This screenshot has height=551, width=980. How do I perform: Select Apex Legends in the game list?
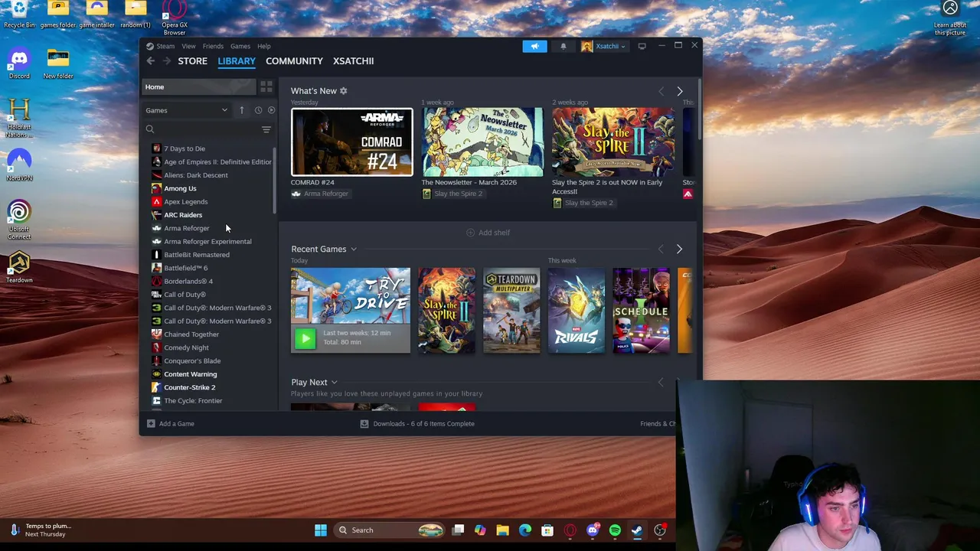point(185,202)
